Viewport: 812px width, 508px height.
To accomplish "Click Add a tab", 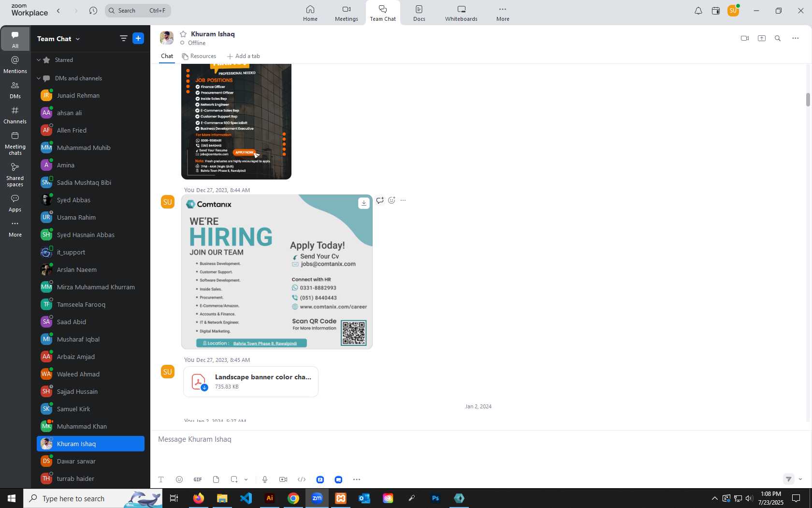I will [244, 56].
